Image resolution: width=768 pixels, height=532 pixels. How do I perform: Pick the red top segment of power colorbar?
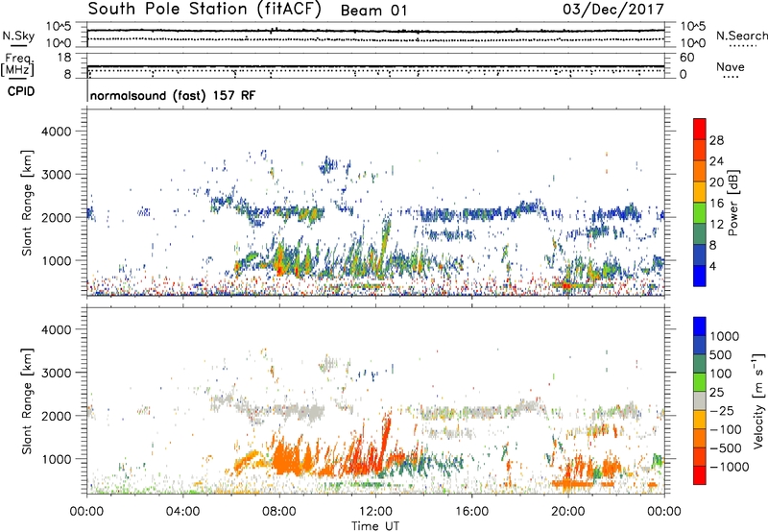coord(700,130)
